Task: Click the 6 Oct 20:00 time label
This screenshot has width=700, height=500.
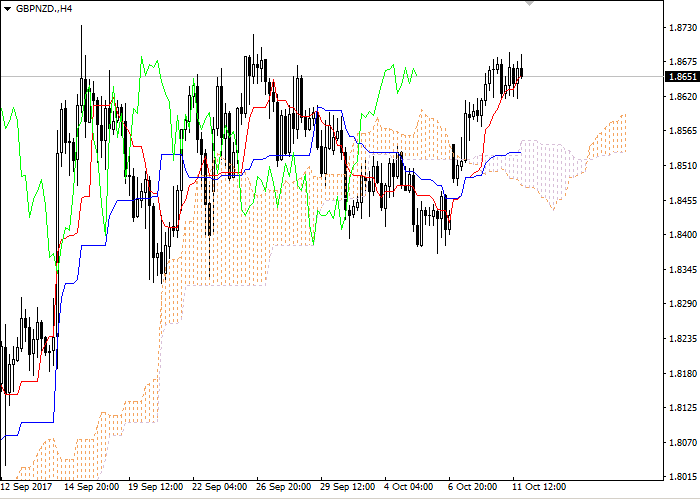Action: coord(473,487)
